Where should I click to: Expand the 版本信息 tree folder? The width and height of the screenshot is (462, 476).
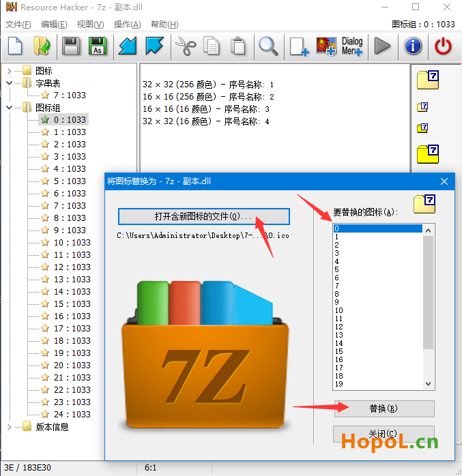tap(9, 427)
